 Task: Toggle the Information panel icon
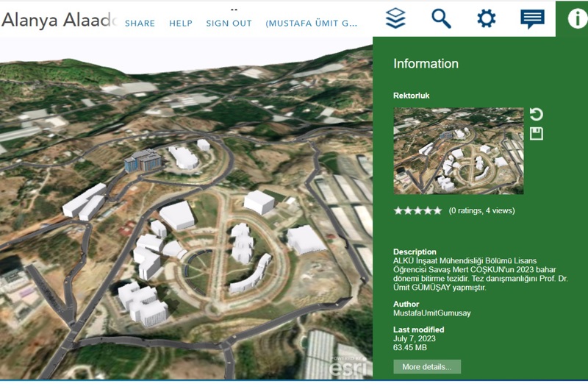577,18
